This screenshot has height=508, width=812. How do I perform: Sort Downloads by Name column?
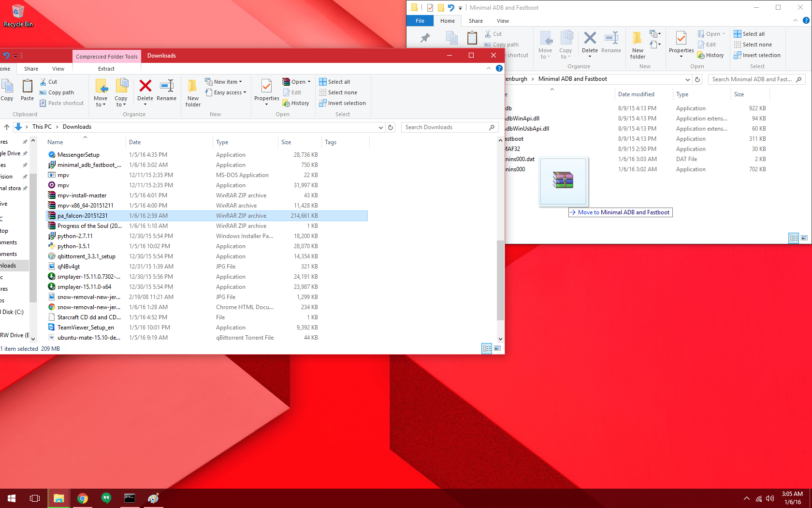coord(85,142)
